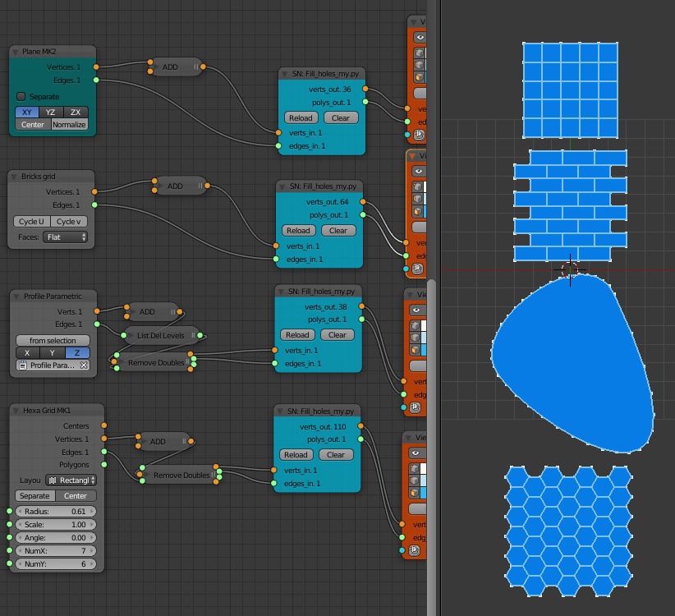This screenshot has height=616, width=675.
Task: Reload Fill_holes script with verts_out. 36
Action: tap(301, 118)
